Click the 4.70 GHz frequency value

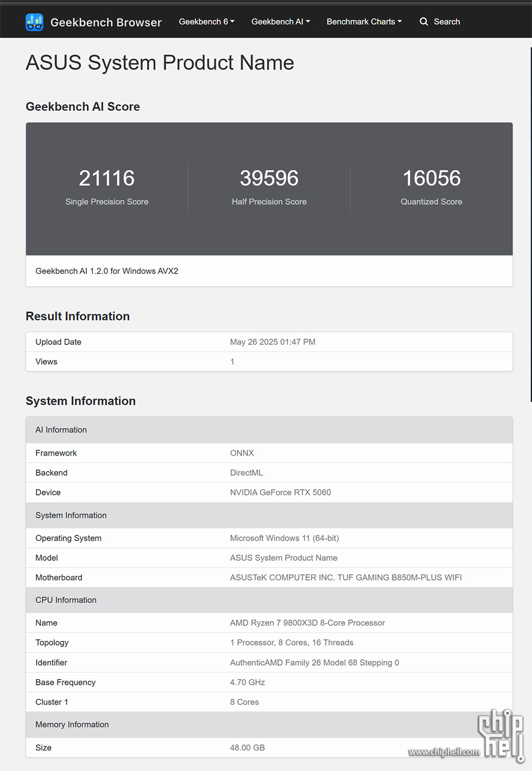point(248,682)
